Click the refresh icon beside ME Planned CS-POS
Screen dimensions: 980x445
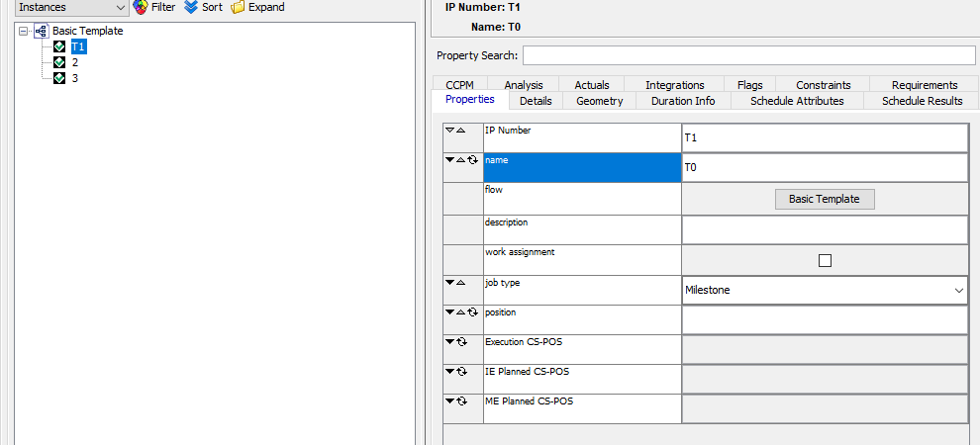click(x=461, y=401)
